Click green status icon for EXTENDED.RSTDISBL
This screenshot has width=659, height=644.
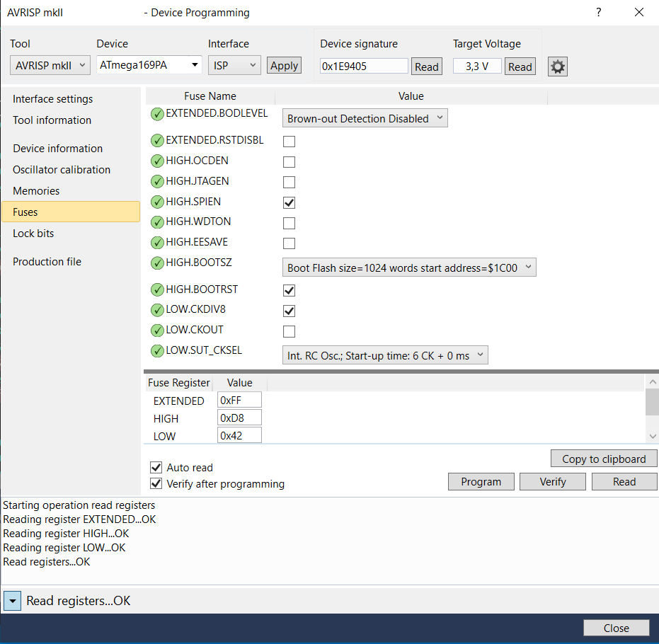pyautogui.click(x=157, y=140)
